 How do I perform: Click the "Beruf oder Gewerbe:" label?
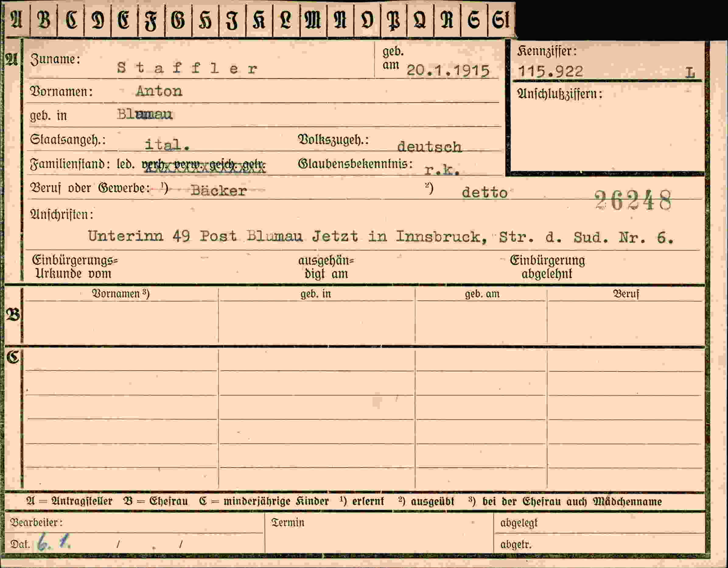click(90, 188)
